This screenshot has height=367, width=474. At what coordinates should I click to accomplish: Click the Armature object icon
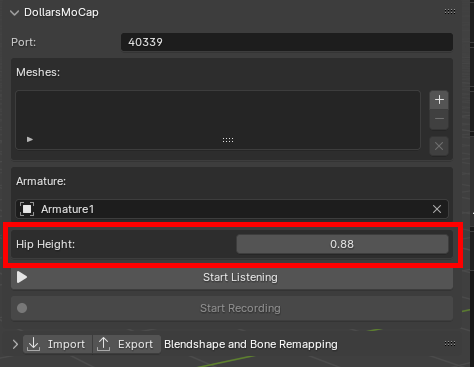point(27,209)
